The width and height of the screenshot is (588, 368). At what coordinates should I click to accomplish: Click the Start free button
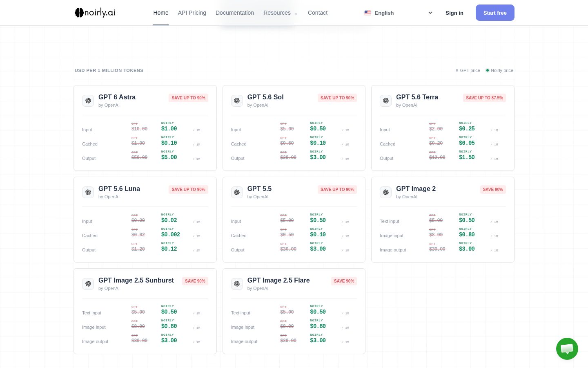495,13
